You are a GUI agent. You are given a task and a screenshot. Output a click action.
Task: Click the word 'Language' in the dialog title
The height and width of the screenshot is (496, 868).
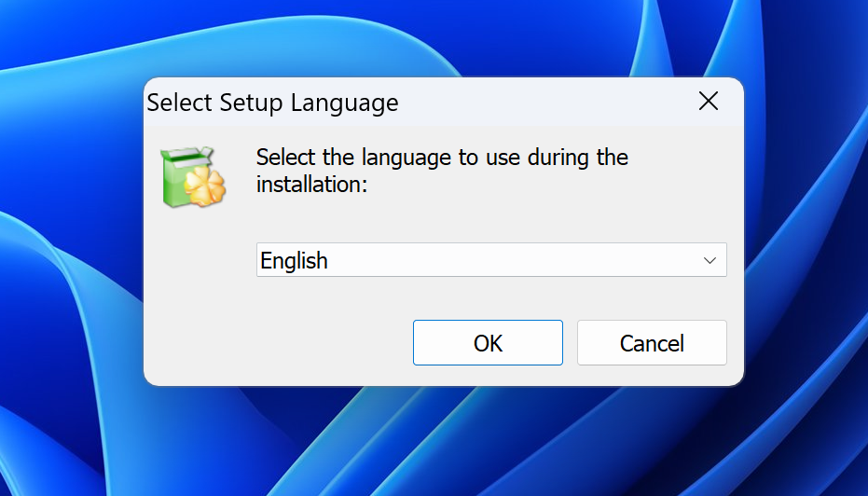click(345, 103)
